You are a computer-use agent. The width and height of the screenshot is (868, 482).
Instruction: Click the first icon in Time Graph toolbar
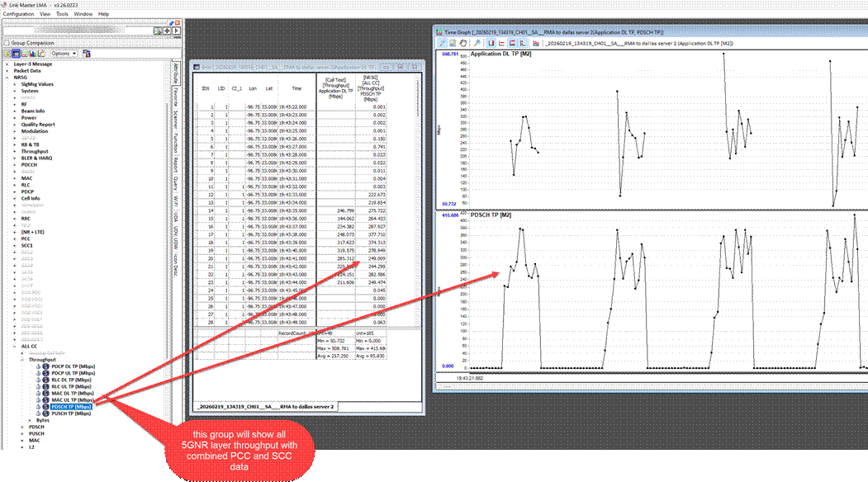pos(444,42)
